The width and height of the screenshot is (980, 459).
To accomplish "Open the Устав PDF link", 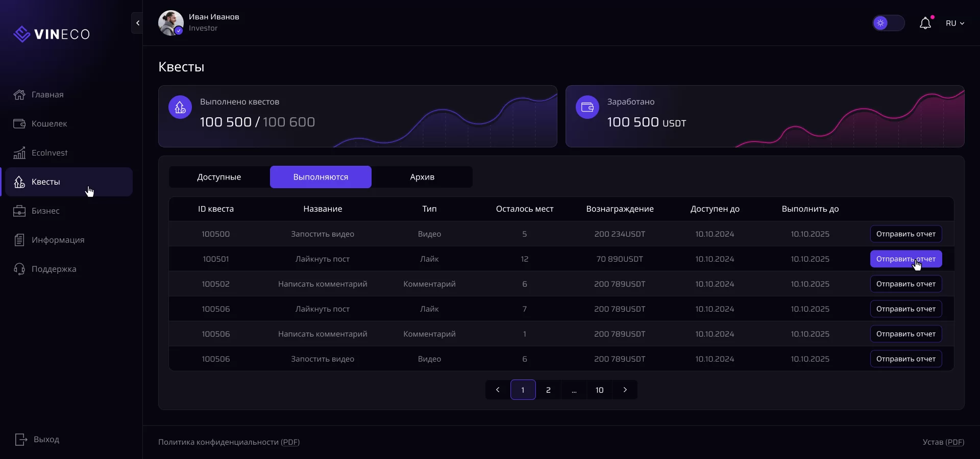I will tap(954, 442).
